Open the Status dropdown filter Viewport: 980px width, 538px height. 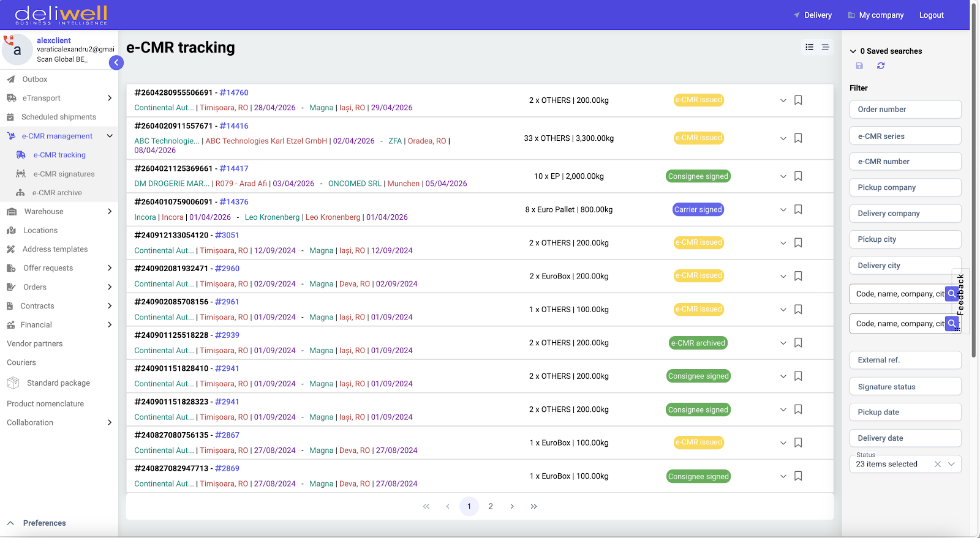[x=951, y=464]
